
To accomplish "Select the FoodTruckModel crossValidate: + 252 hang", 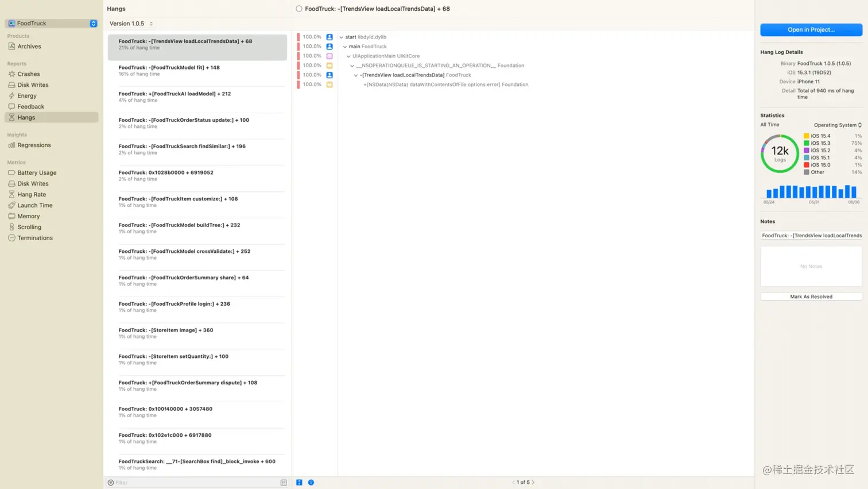I will [x=197, y=255].
